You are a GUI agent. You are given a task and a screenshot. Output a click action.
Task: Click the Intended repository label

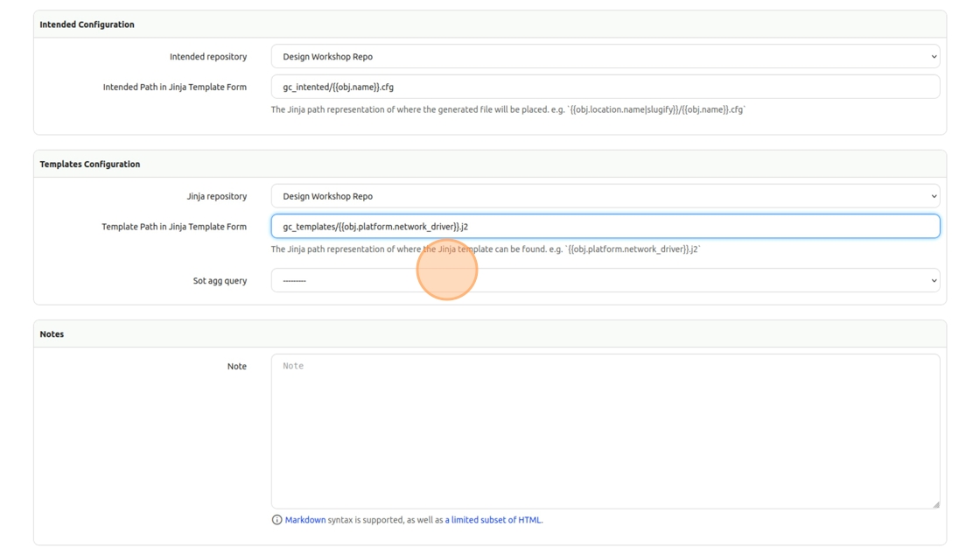coord(208,57)
